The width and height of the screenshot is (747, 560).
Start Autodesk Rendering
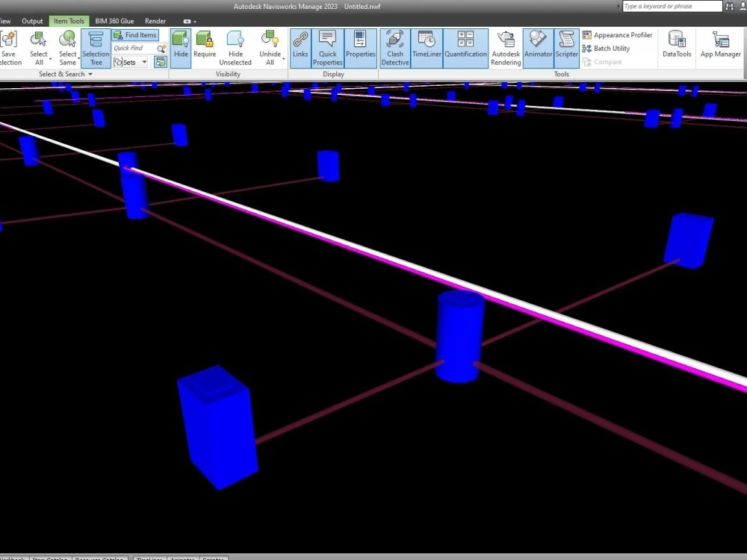(505, 45)
